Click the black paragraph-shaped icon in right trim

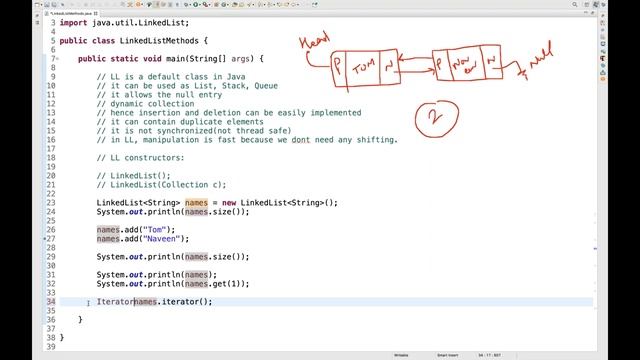(x=603, y=58)
